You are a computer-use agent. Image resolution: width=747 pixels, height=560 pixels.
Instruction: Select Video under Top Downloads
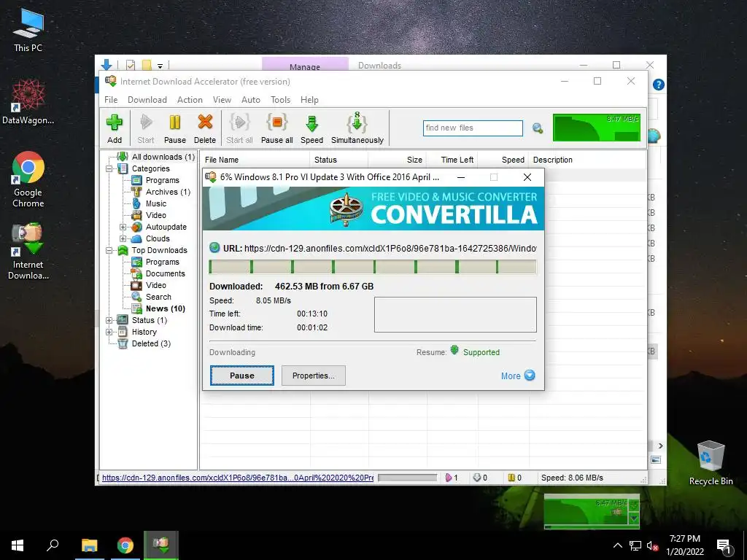click(156, 285)
